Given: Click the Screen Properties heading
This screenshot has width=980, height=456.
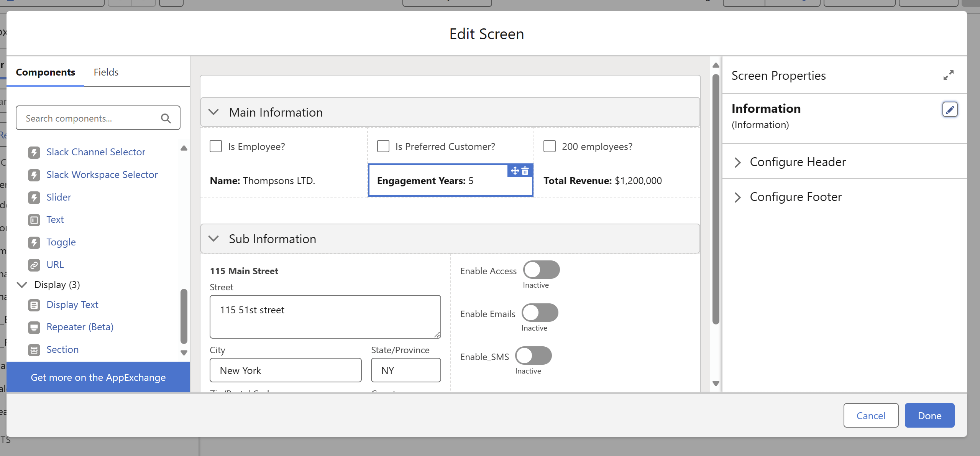Looking at the screenshot, I should (x=779, y=76).
